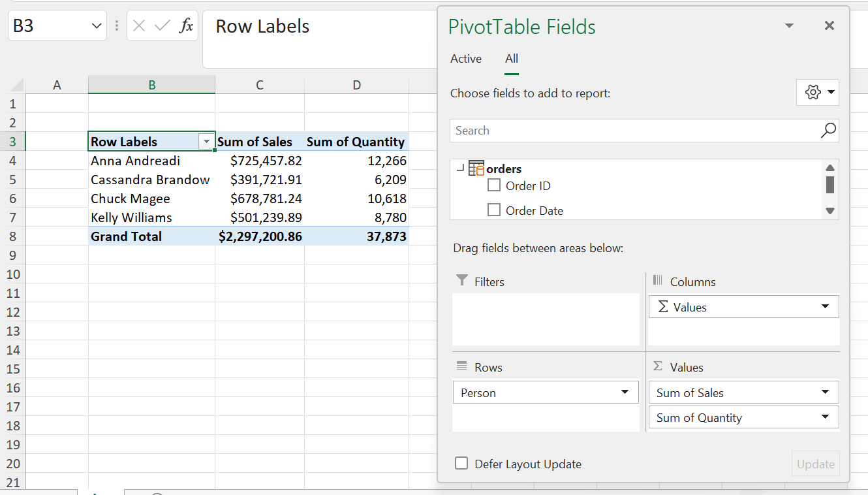Switch to the All tab

pos(512,59)
